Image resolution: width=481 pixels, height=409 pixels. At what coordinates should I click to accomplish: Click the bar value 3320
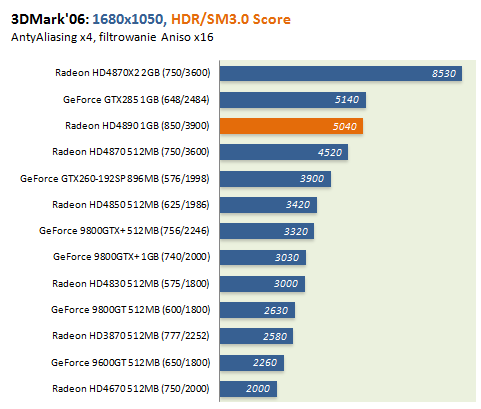[296, 231]
